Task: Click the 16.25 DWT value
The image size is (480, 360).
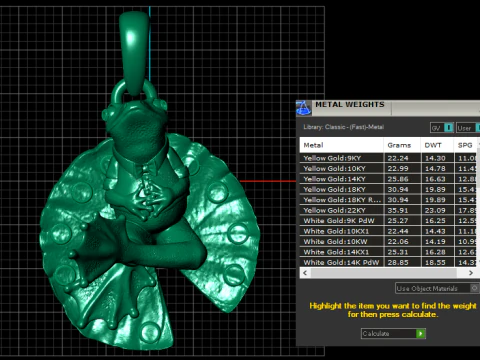Action: (435, 221)
